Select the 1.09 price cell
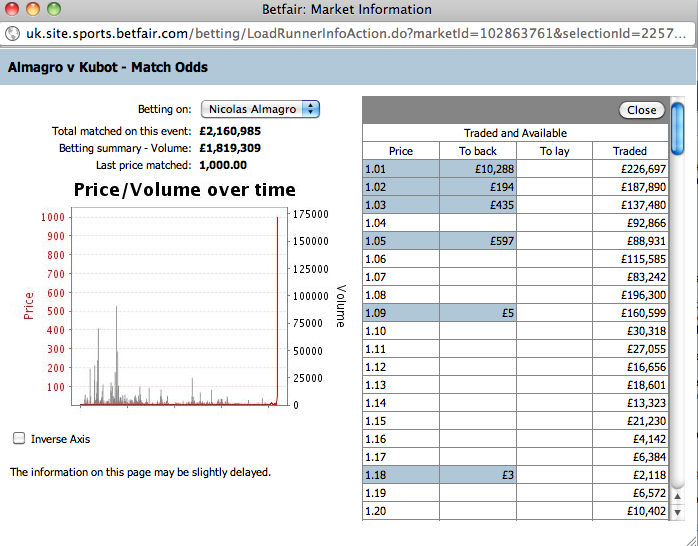The image size is (698, 546). (x=401, y=313)
